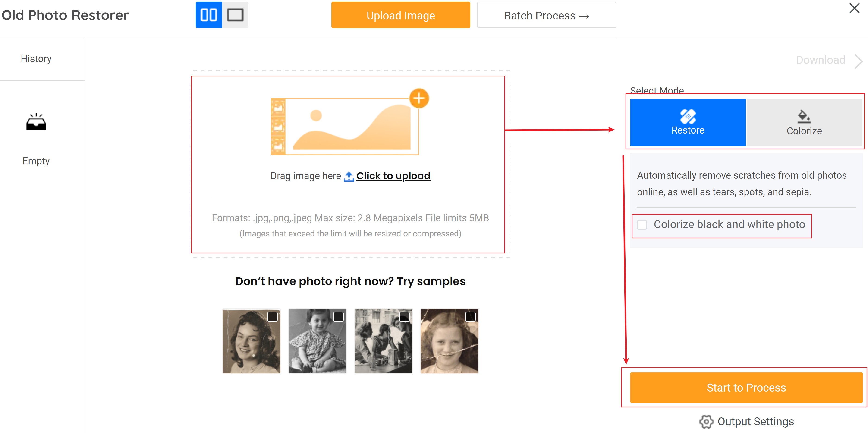This screenshot has width=868, height=433.
Task: Click the orange plus add-image icon
Action: tap(419, 99)
